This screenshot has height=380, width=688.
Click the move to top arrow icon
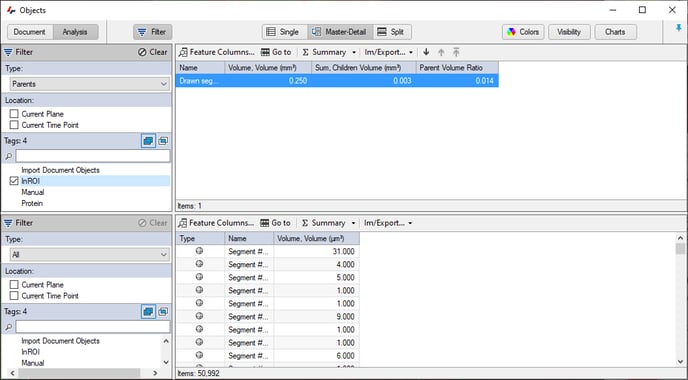[x=456, y=52]
